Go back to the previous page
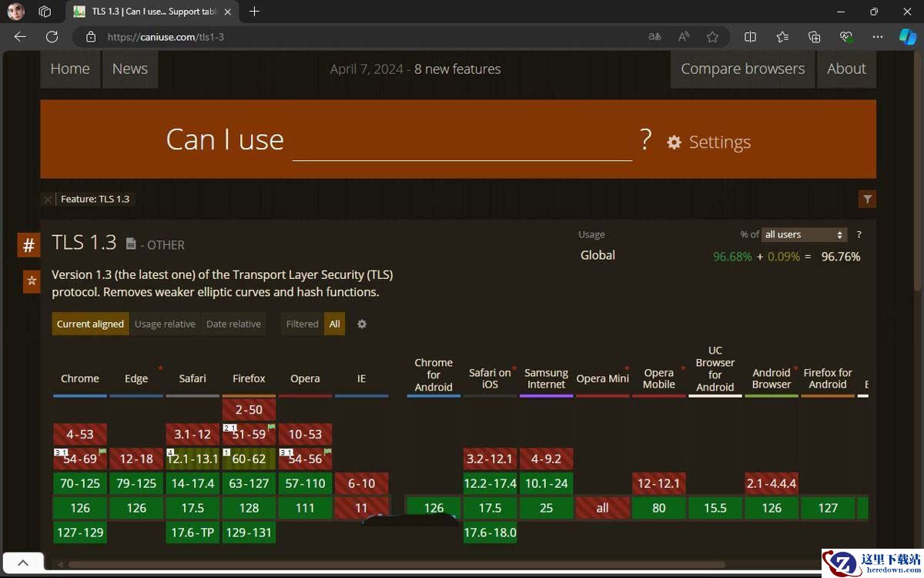This screenshot has height=578, width=924. click(x=20, y=36)
